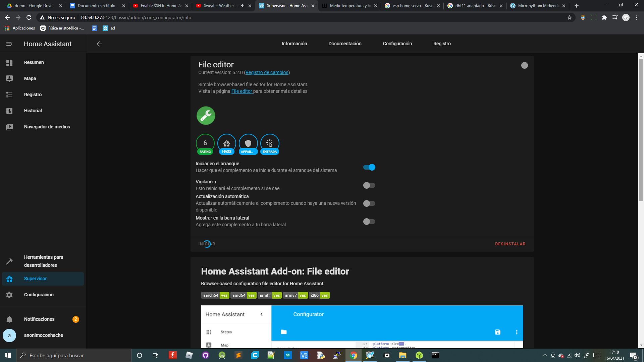
Task: Enable the Vigilancia watchdog toggle
Action: 369,185
